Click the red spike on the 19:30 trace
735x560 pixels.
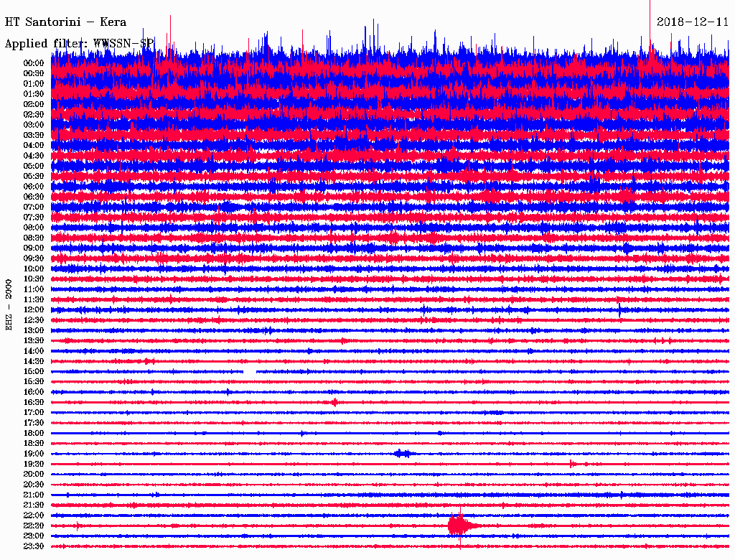point(571,465)
